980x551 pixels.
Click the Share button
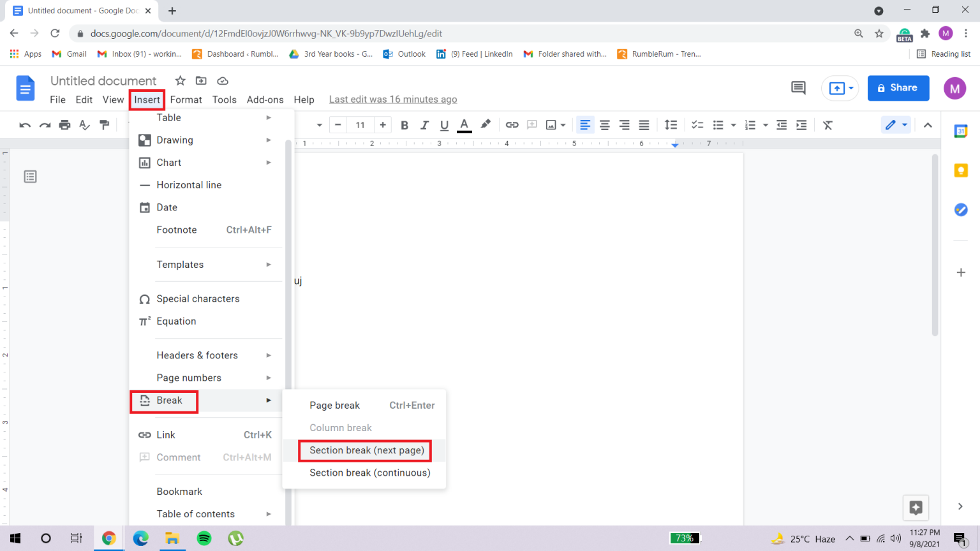point(898,88)
